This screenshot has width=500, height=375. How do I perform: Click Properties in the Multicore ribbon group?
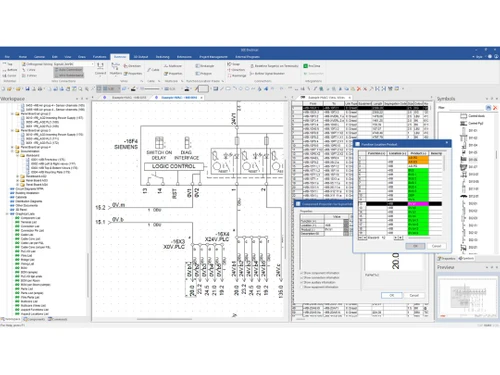pos(173,73)
